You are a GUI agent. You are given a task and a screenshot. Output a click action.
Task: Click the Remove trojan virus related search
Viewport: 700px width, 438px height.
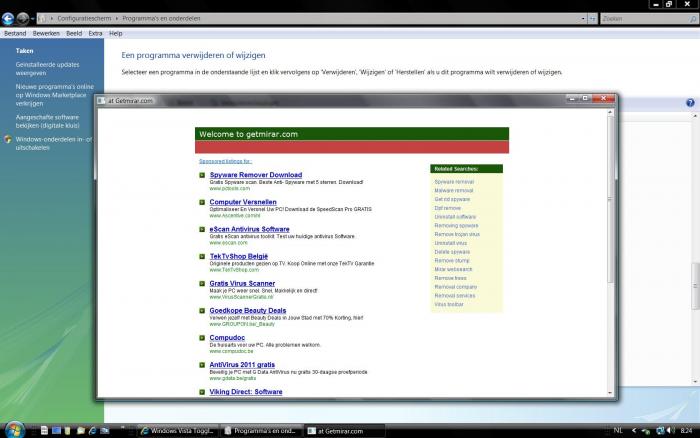tap(457, 234)
